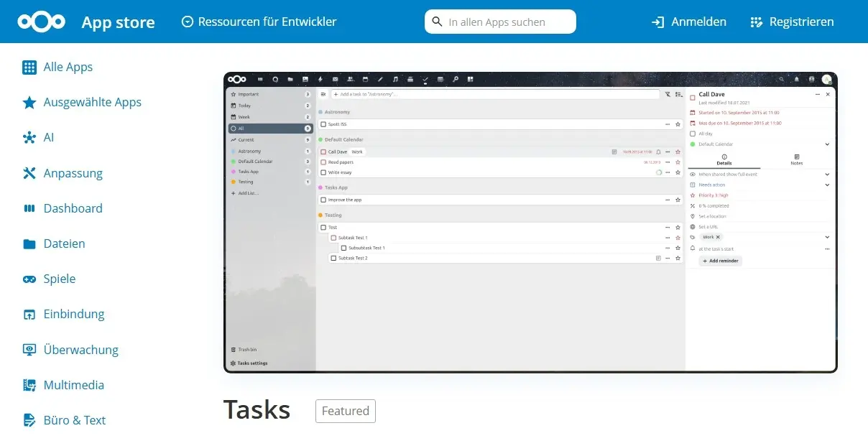This screenshot has width=868, height=446.
Task: Click the Contacts icon in the top bar
Action: click(x=351, y=79)
